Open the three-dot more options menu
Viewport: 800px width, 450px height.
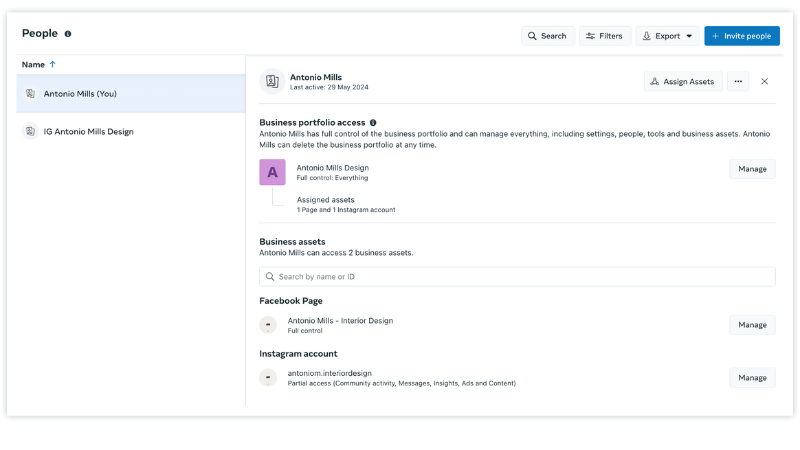[x=738, y=81]
